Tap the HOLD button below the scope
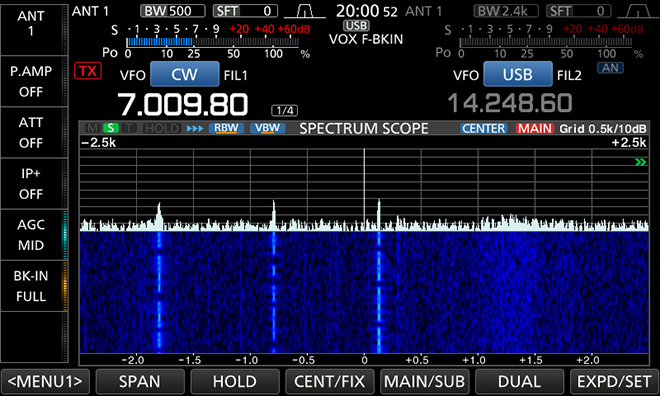Image resolution: width=660 pixels, height=396 pixels. pyautogui.click(x=234, y=382)
